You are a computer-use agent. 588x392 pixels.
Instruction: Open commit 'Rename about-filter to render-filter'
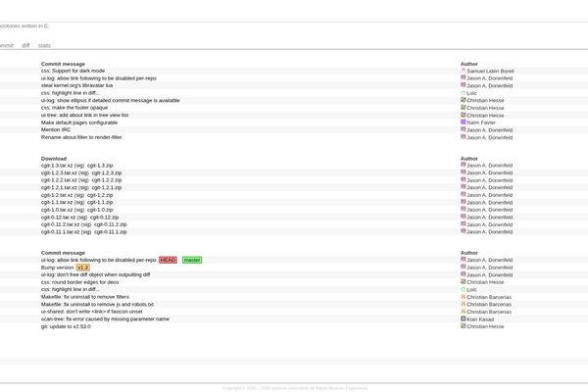(x=81, y=137)
